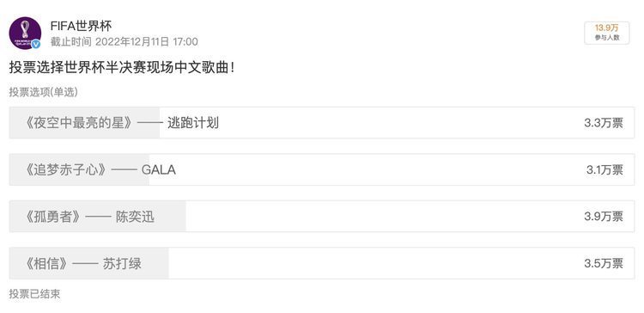The width and height of the screenshot is (644, 313).
Task: Click the gray progress bar of 《相信》
Action: [89, 263]
